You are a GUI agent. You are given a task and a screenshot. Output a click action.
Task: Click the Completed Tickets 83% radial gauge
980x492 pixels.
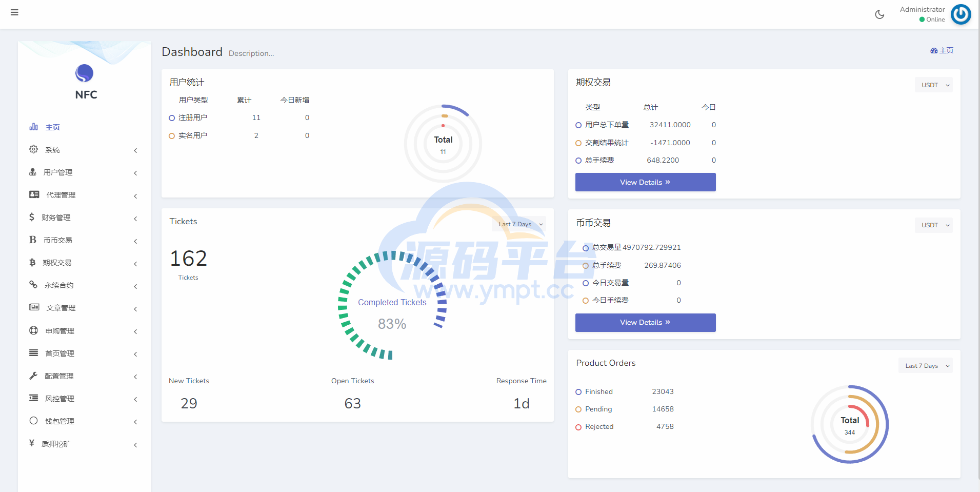pos(392,305)
